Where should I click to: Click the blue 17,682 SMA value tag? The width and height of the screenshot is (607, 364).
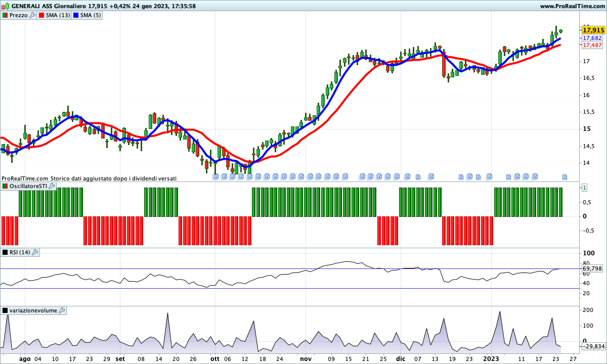point(592,38)
